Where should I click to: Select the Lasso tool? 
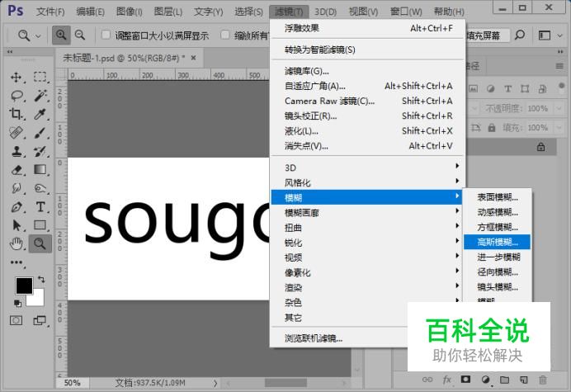(17, 96)
